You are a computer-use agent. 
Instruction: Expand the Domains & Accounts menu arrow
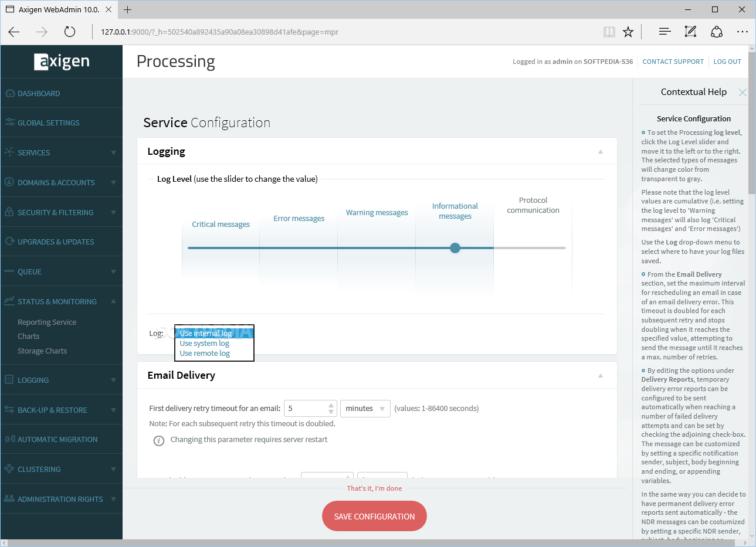coord(113,183)
